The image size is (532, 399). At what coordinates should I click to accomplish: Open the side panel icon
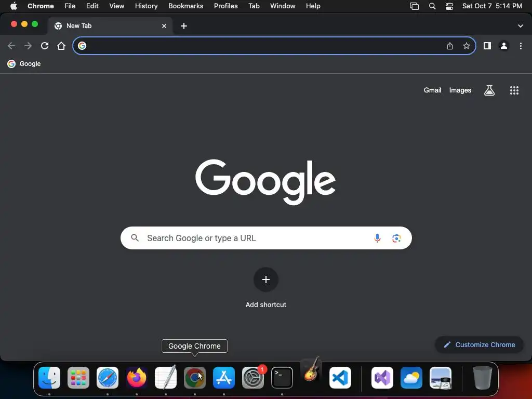coord(487,46)
